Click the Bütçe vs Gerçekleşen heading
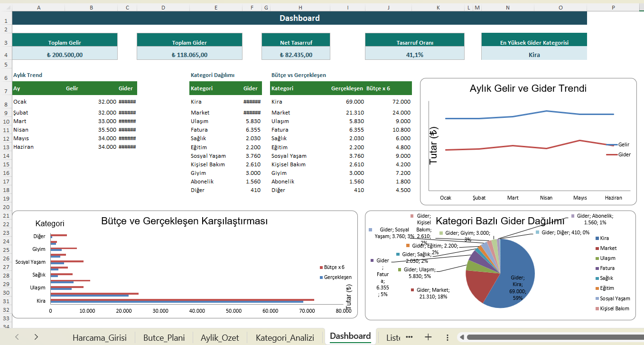The height and width of the screenshot is (345, 644). tap(299, 75)
